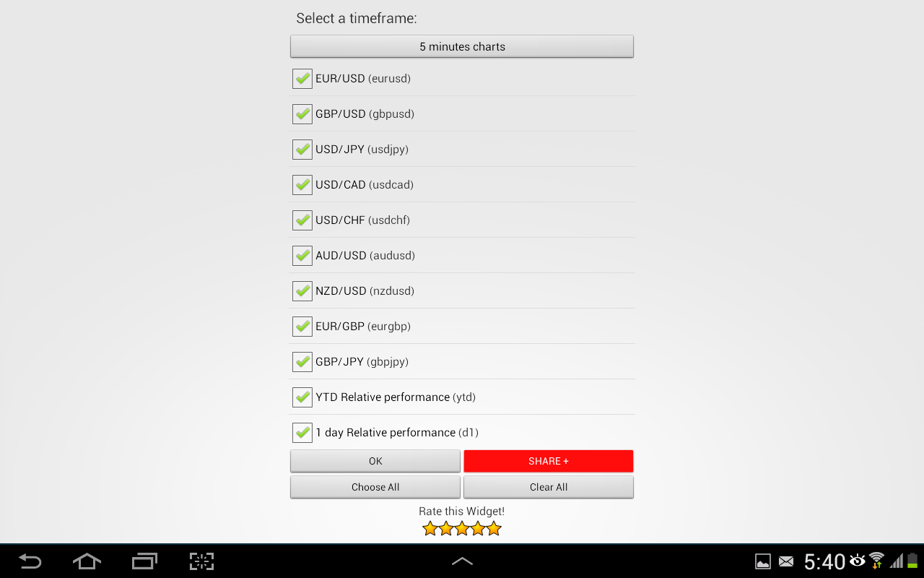The image size is (924, 578).
Task: Uncheck the EUR/USD checkbox
Action: pos(302,79)
